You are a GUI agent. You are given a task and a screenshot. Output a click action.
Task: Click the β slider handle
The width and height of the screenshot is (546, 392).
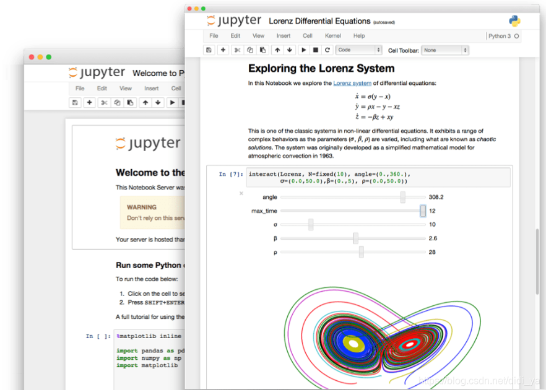[x=355, y=238]
